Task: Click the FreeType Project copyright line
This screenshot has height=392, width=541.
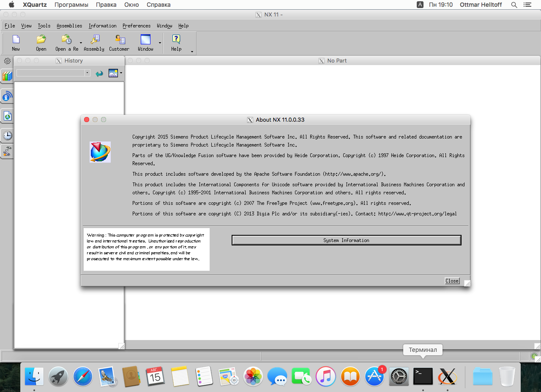Action: click(272, 203)
